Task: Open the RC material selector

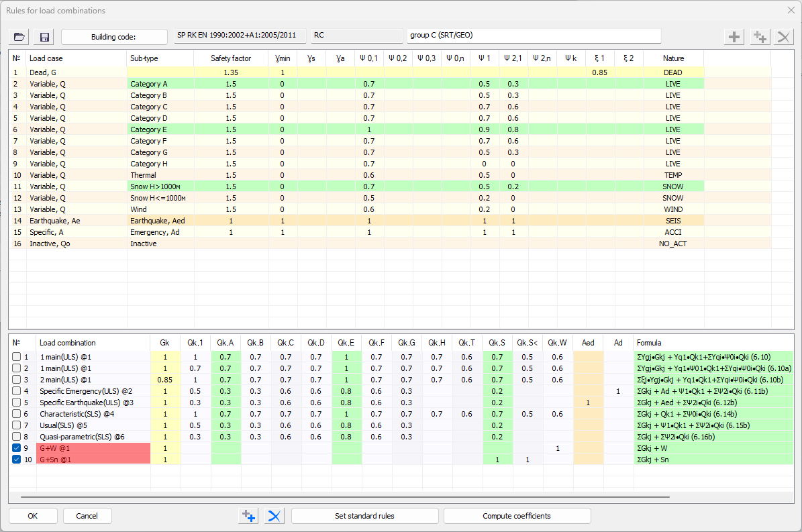Action: point(356,36)
